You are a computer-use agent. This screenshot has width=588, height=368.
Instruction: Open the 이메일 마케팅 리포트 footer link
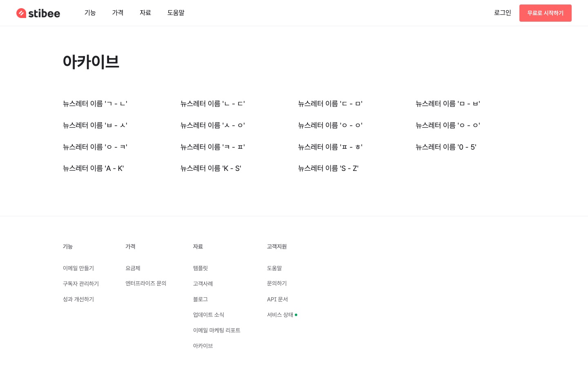(217, 330)
